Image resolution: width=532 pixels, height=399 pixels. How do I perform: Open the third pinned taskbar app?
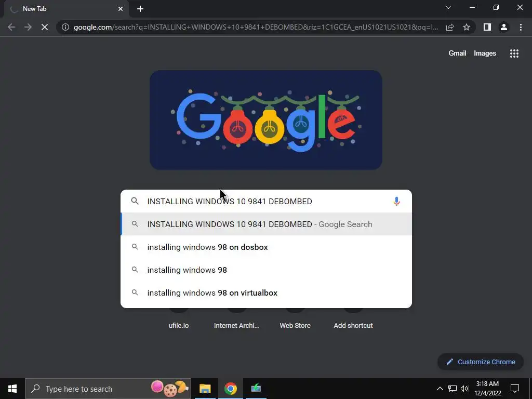point(256,389)
